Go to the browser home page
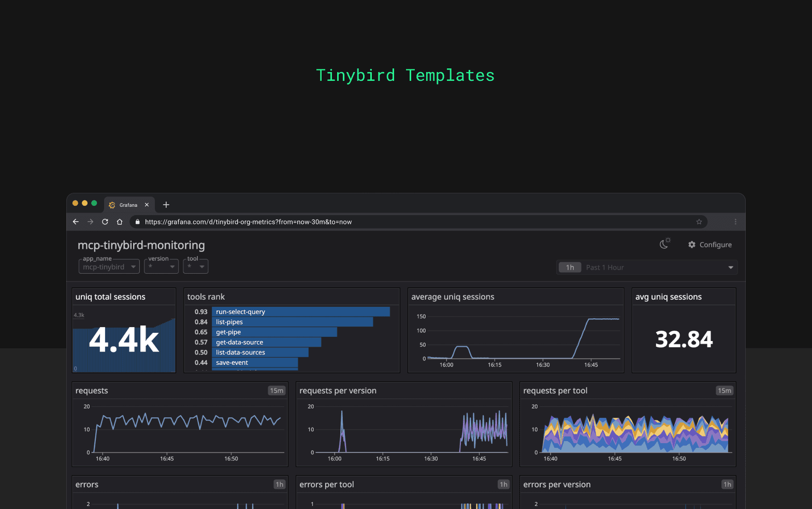This screenshot has height=509, width=812. (120, 222)
